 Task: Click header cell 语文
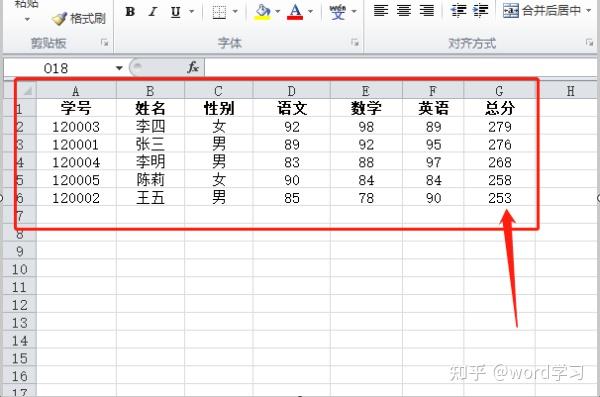point(292,108)
